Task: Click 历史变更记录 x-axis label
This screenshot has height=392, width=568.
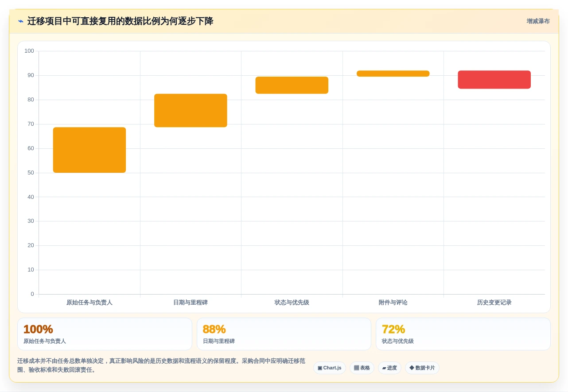Action: (494, 303)
